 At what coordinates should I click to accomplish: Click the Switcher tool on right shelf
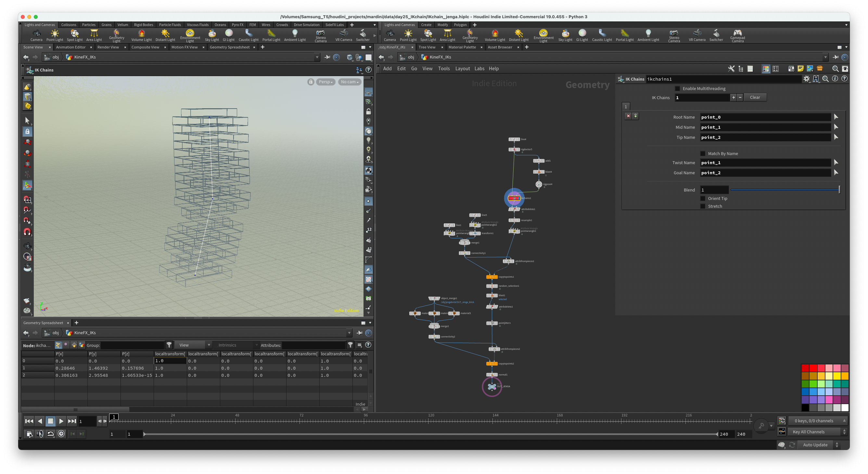tap(716, 35)
